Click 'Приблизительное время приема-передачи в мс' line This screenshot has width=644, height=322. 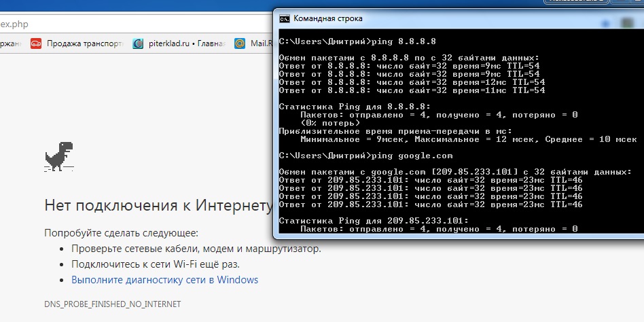coord(395,131)
